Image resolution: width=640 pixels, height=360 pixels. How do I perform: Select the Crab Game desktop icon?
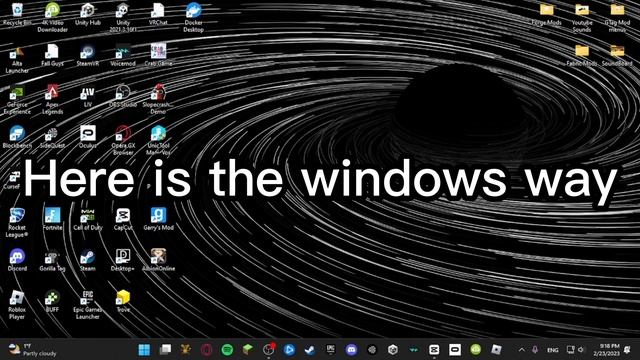click(x=158, y=55)
